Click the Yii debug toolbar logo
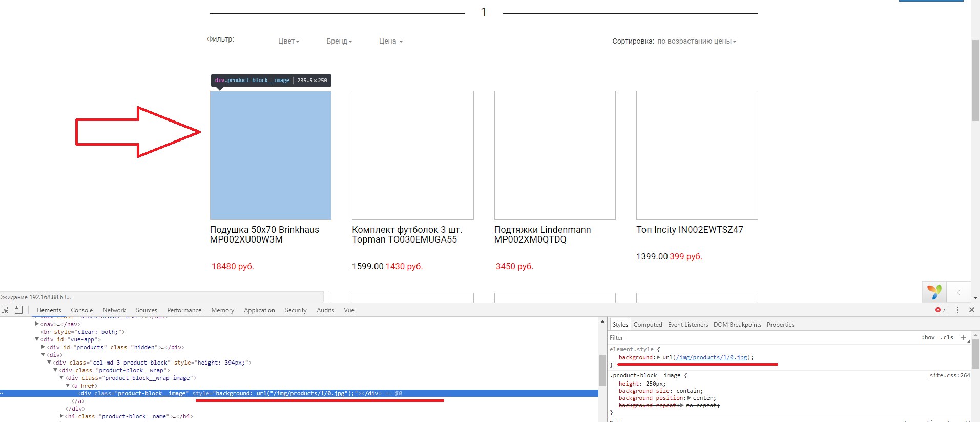The height and width of the screenshot is (422, 980). click(934, 292)
